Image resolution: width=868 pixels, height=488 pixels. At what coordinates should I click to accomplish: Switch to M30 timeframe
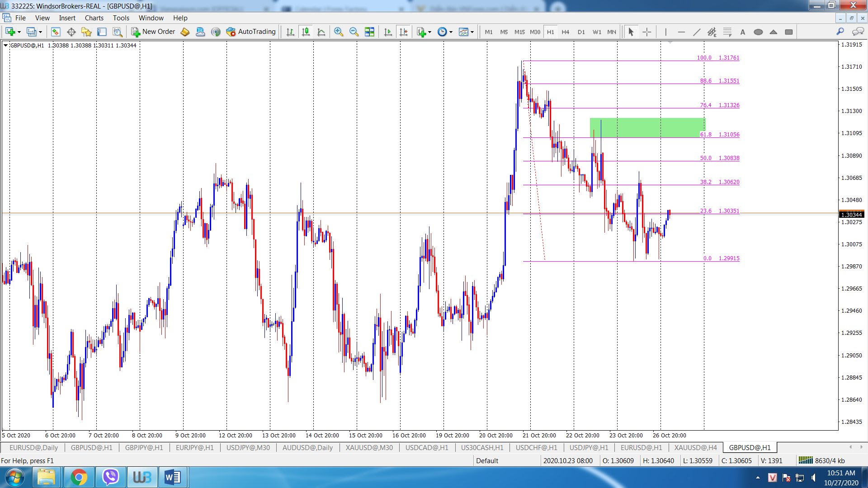point(535,32)
